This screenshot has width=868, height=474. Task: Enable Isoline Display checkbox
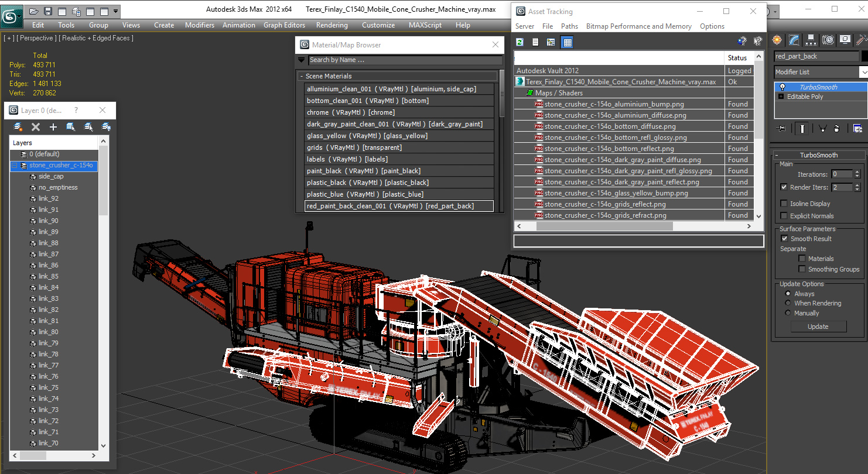click(784, 204)
